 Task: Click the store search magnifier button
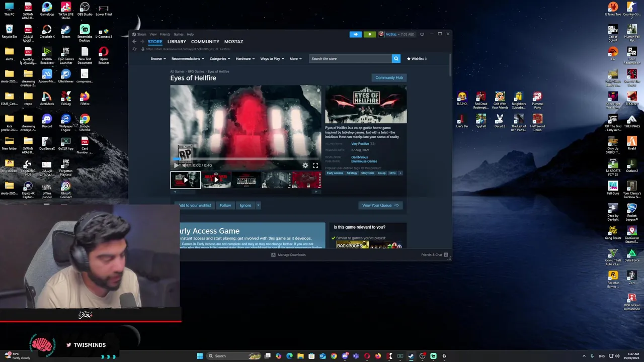tap(396, 59)
